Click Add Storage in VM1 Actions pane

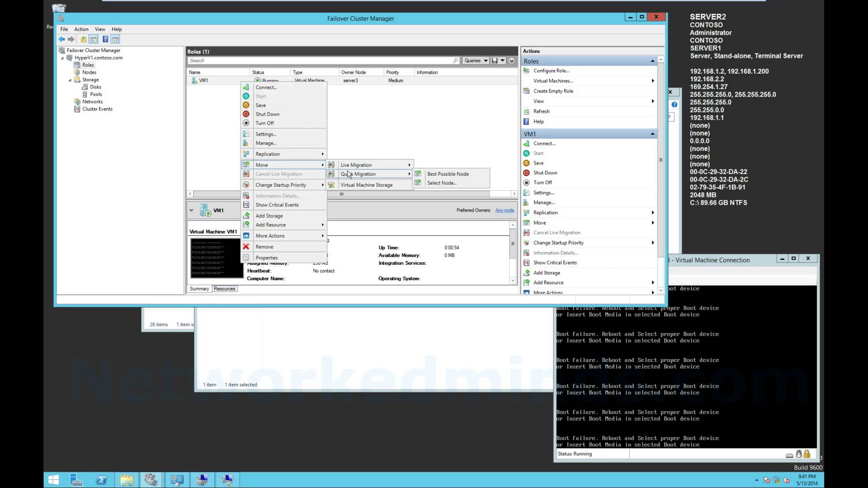(547, 273)
